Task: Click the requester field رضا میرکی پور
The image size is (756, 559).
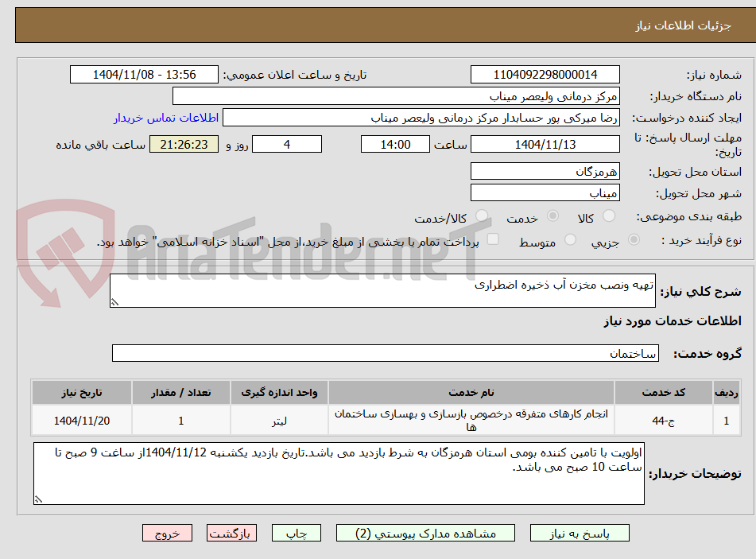Action: [421, 118]
